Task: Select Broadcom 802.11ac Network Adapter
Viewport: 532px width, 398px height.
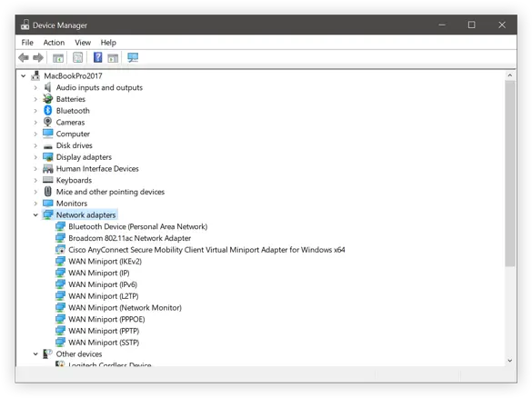Action: (x=130, y=238)
